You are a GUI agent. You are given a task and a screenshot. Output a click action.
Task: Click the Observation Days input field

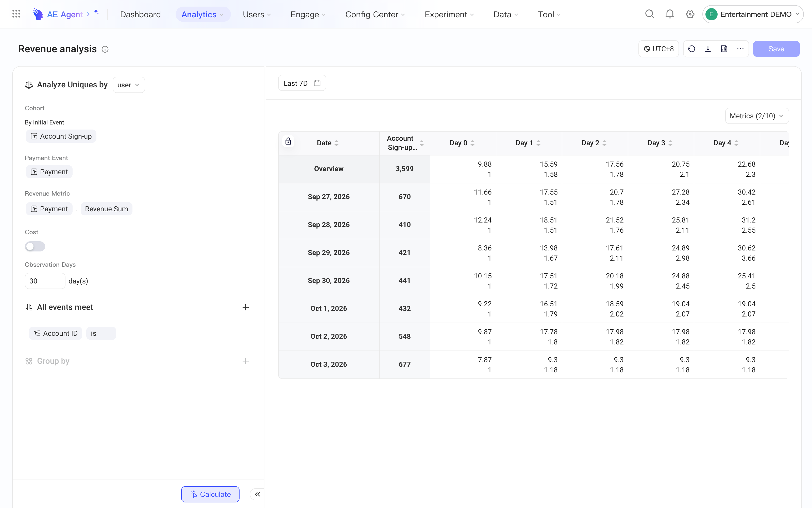45,281
